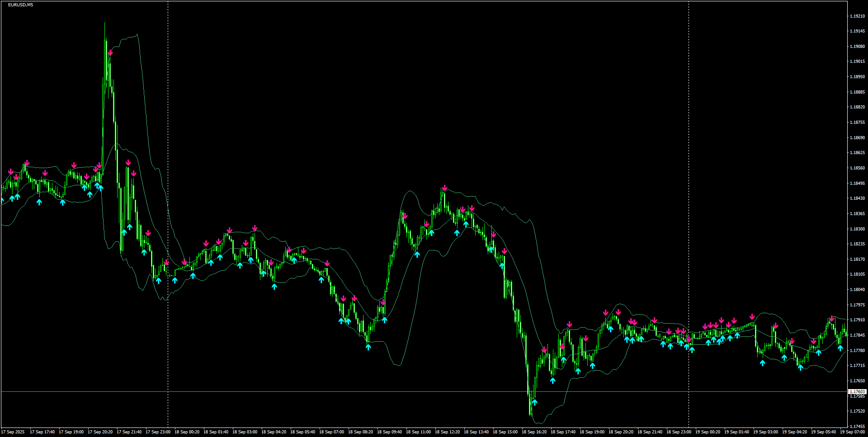
Task: Click the 18 Sep 15:00 time label
Action: coord(505,432)
